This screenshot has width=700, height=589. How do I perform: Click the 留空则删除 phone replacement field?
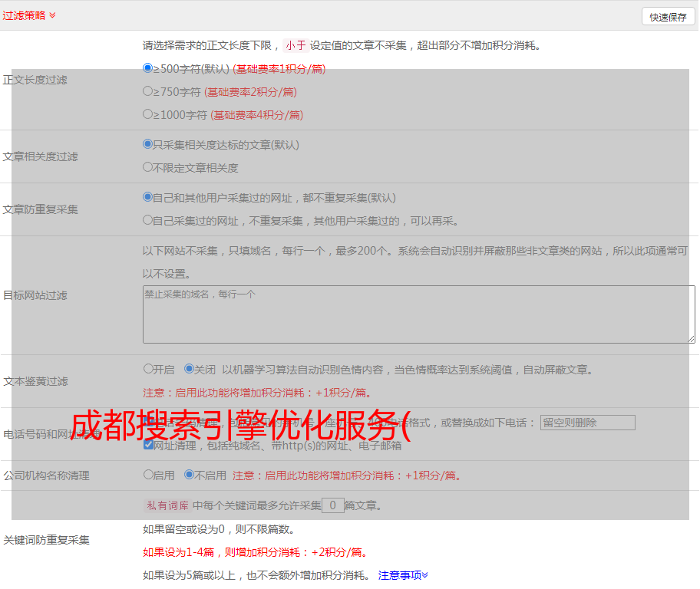click(x=587, y=423)
